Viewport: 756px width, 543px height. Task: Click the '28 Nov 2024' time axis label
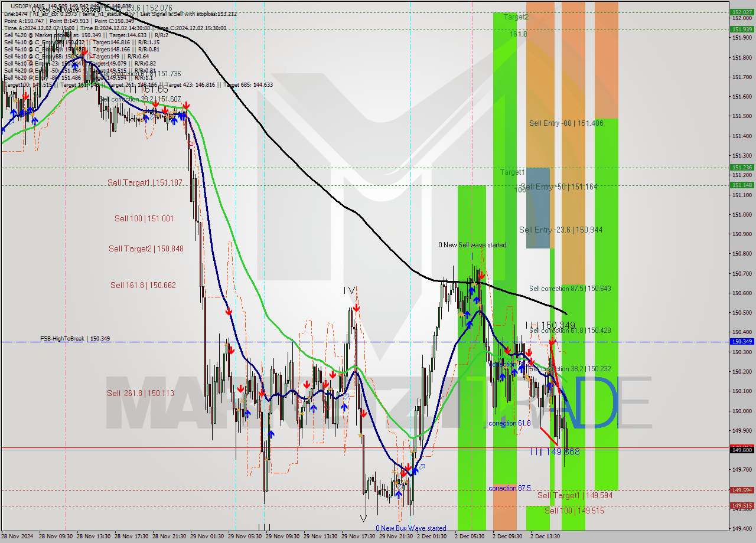point(18,537)
